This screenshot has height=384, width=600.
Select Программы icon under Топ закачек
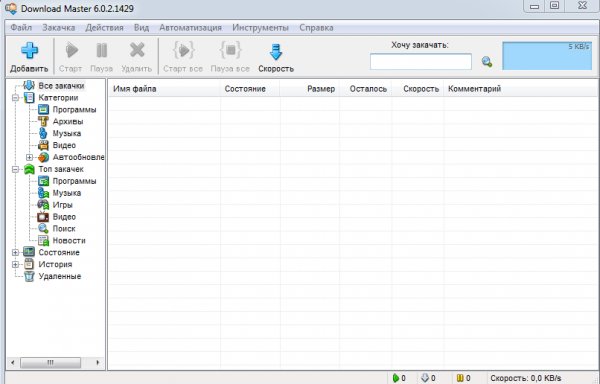[x=43, y=181]
